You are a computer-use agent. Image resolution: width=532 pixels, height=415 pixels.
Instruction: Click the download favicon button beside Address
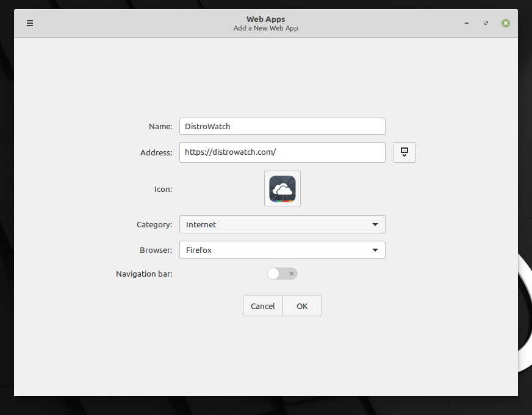404,152
